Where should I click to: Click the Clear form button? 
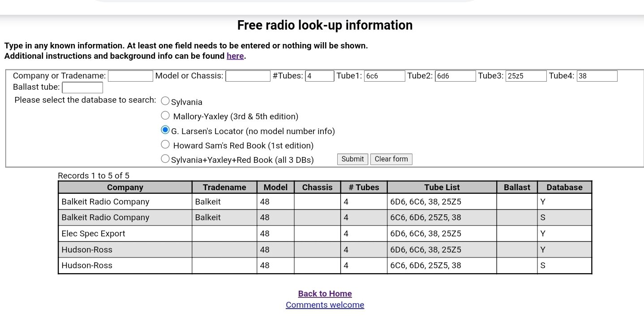pyautogui.click(x=391, y=159)
